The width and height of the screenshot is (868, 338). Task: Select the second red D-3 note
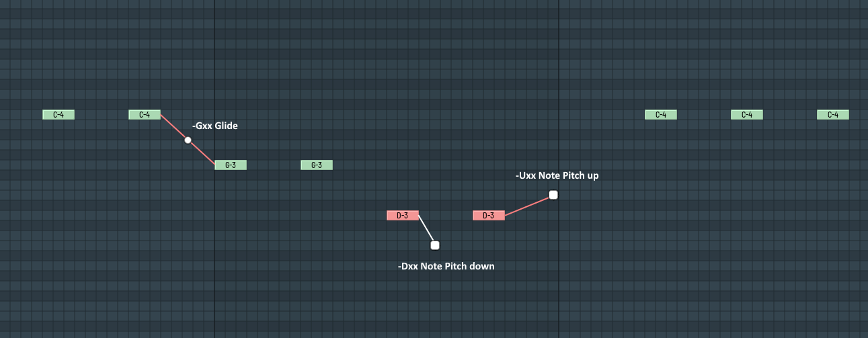point(489,216)
